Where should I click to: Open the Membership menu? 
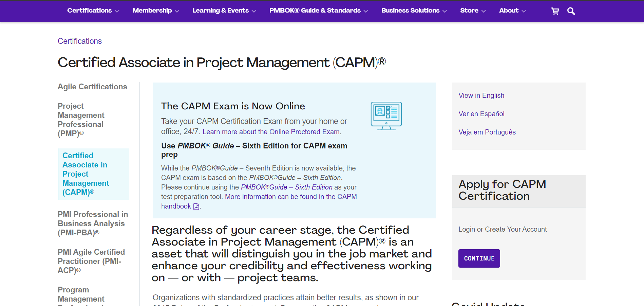(x=152, y=11)
